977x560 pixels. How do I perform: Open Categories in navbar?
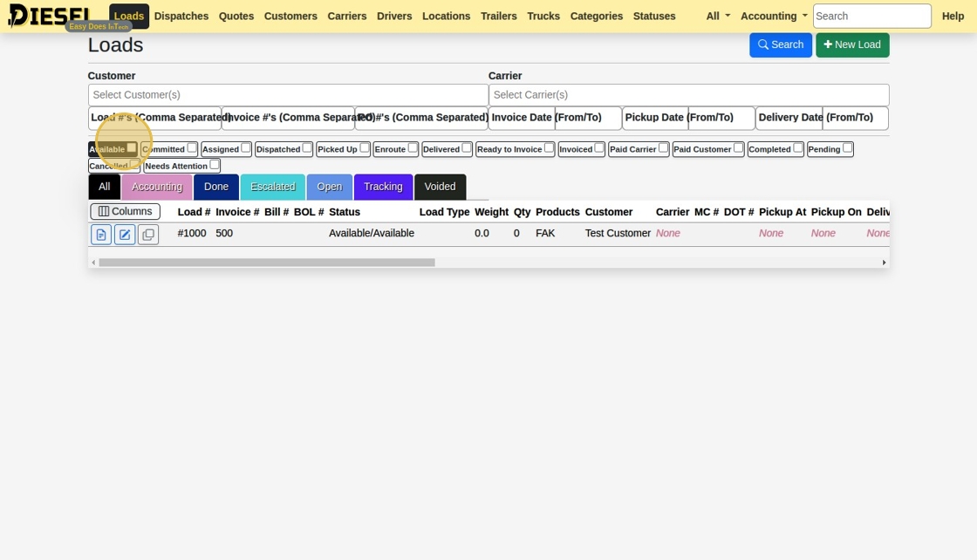(x=597, y=17)
